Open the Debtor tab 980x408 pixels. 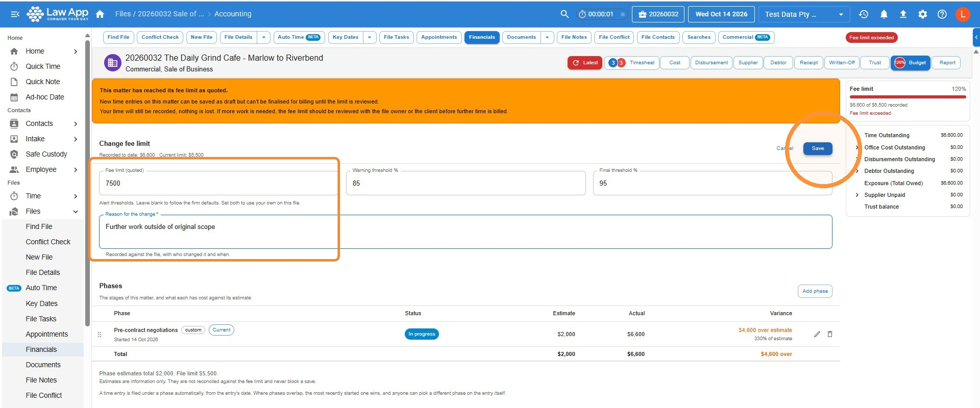[x=778, y=63]
